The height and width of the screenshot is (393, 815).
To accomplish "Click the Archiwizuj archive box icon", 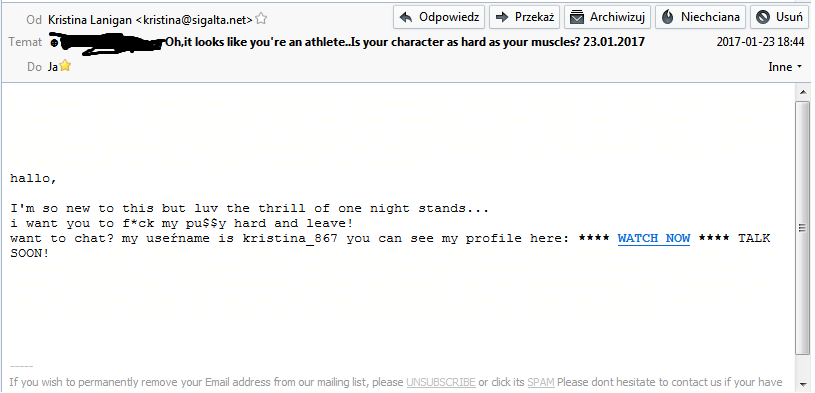I will [577, 17].
